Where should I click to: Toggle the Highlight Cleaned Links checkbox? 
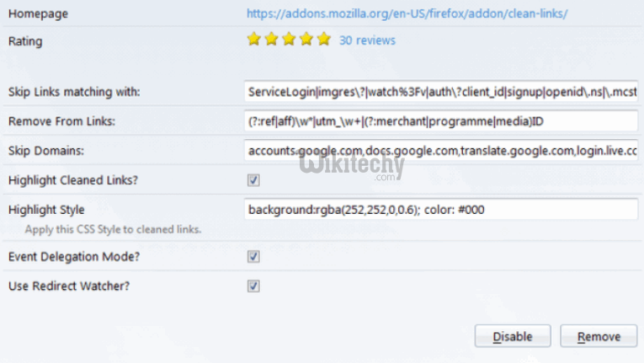[x=253, y=180]
